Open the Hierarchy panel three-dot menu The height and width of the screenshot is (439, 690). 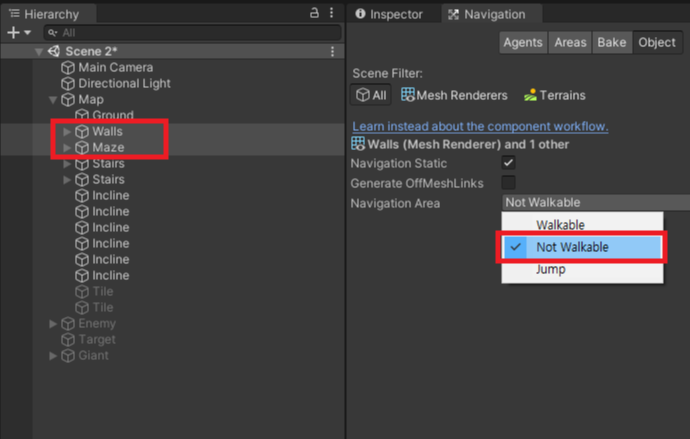(331, 13)
